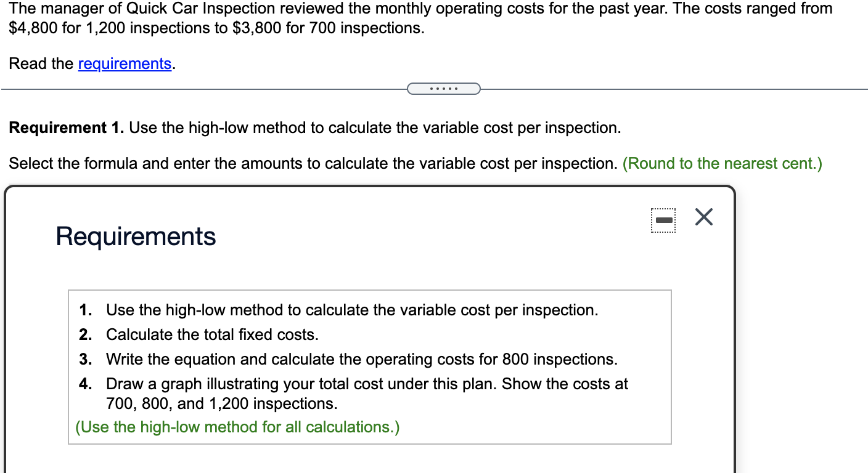Click the number 1. list marker
Screen dimensions: 868x473
pyautogui.click(x=86, y=310)
